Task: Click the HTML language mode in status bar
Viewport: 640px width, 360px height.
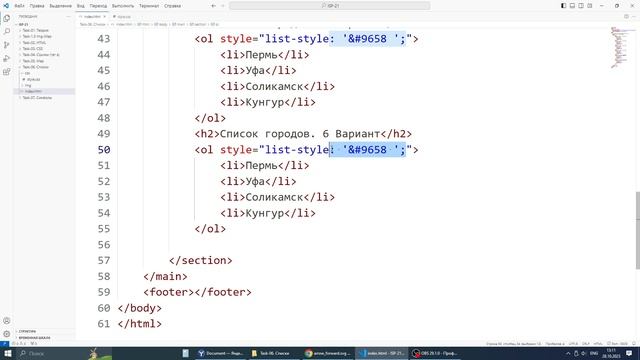Action: [x=598, y=344]
